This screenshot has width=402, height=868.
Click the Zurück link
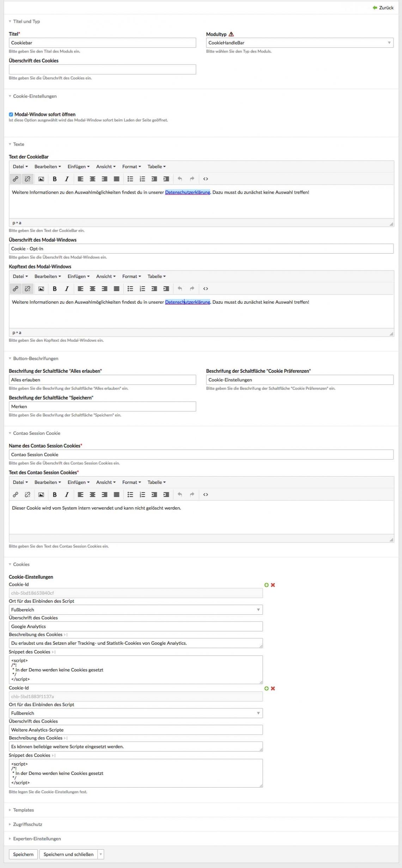pos(383,7)
